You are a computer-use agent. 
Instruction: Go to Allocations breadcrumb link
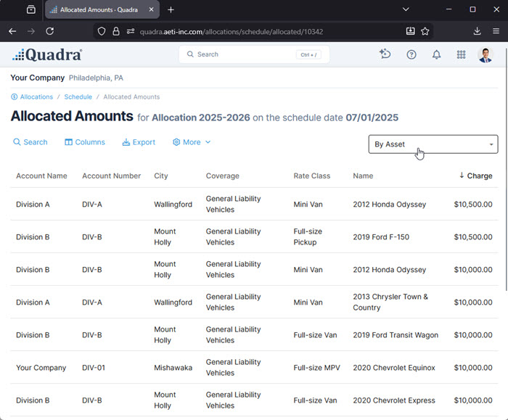coord(36,96)
